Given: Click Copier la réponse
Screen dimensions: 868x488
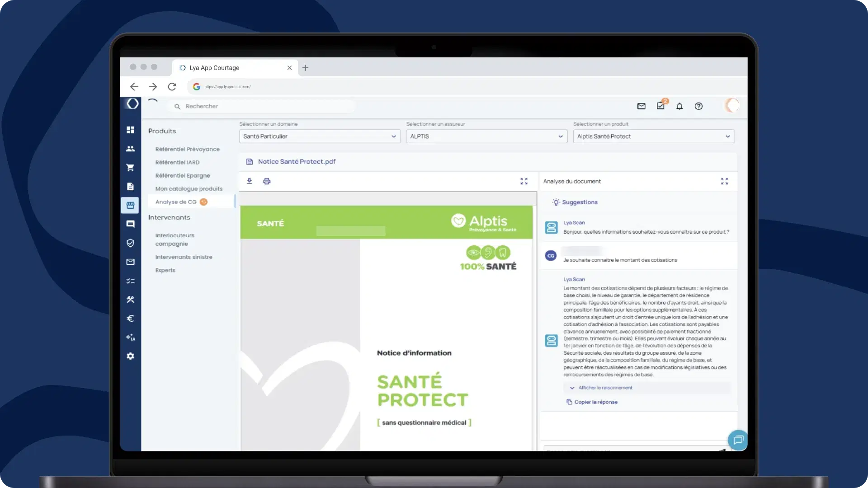Looking at the screenshot, I should (592, 402).
